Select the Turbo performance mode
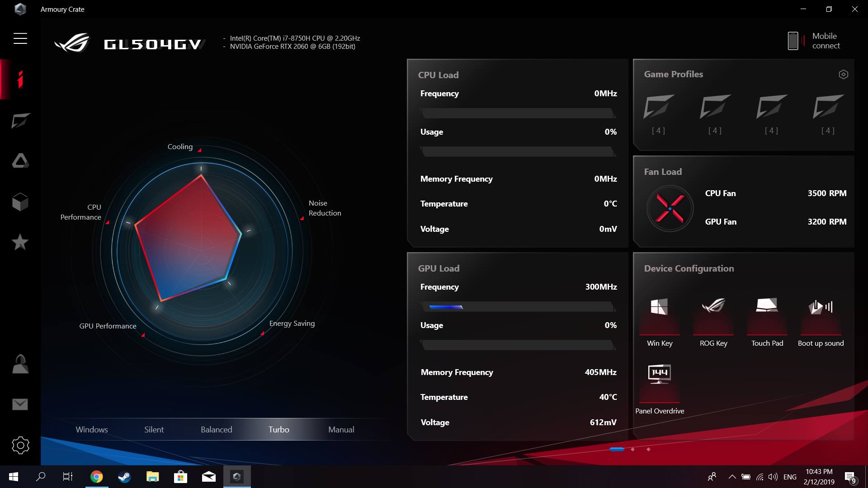 pyautogui.click(x=279, y=430)
